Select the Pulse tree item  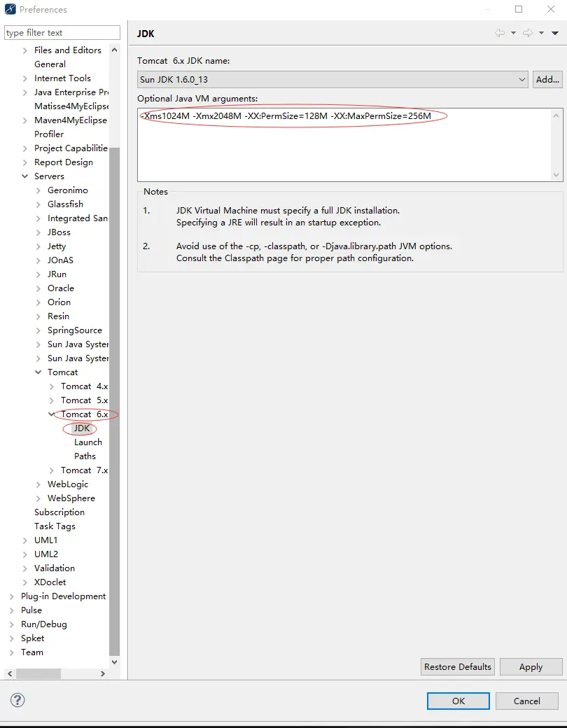click(x=31, y=610)
